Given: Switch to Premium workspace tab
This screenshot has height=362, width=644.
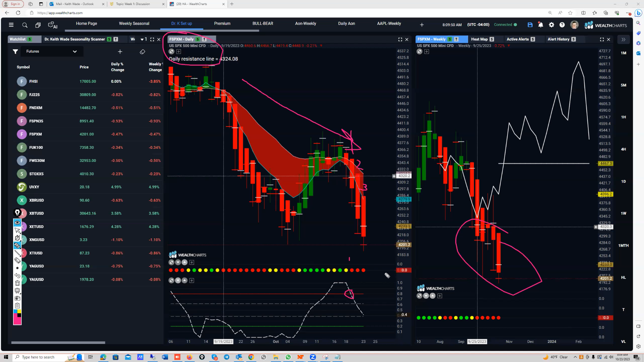Looking at the screenshot, I should (x=222, y=23).
